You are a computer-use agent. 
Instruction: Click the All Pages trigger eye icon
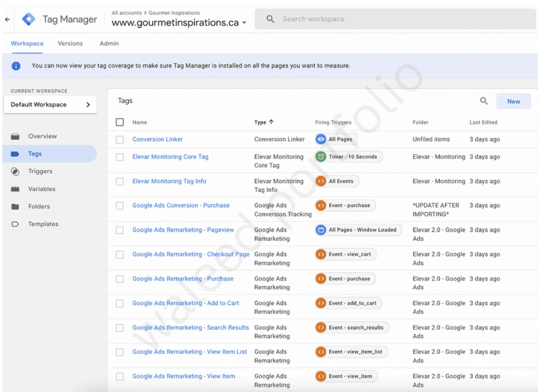click(x=321, y=139)
